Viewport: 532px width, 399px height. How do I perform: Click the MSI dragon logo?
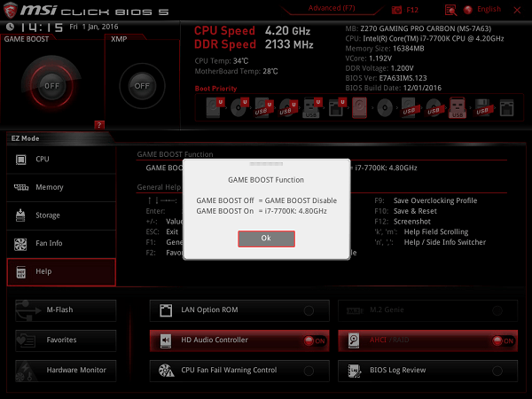click(10, 10)
